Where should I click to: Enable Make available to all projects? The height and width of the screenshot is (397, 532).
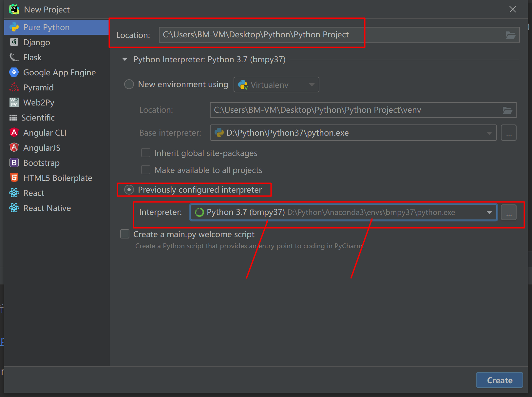[x=146, y=170]
